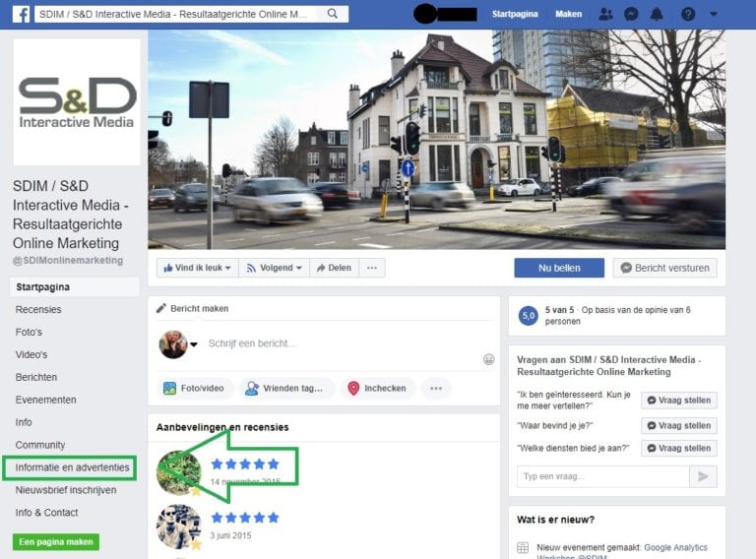Expand the account dropdown arrow in top bar
756x559 pixels.
(x=714, y=14)
